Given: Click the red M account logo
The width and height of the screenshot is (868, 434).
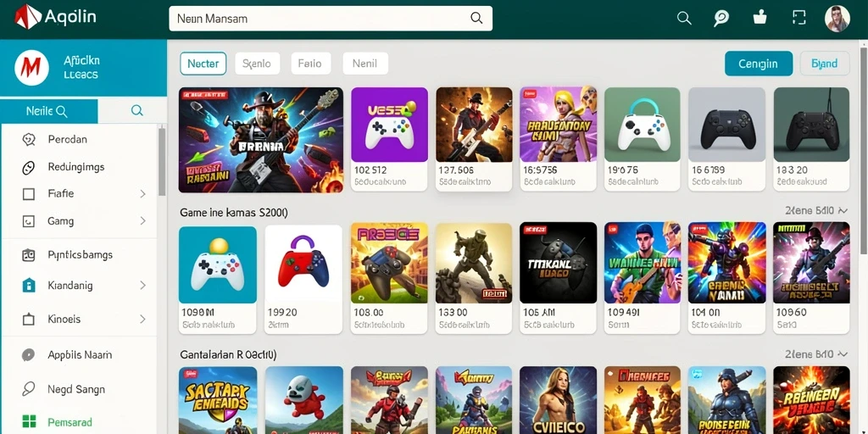Looking at the screenshot, I should (31, 68).
